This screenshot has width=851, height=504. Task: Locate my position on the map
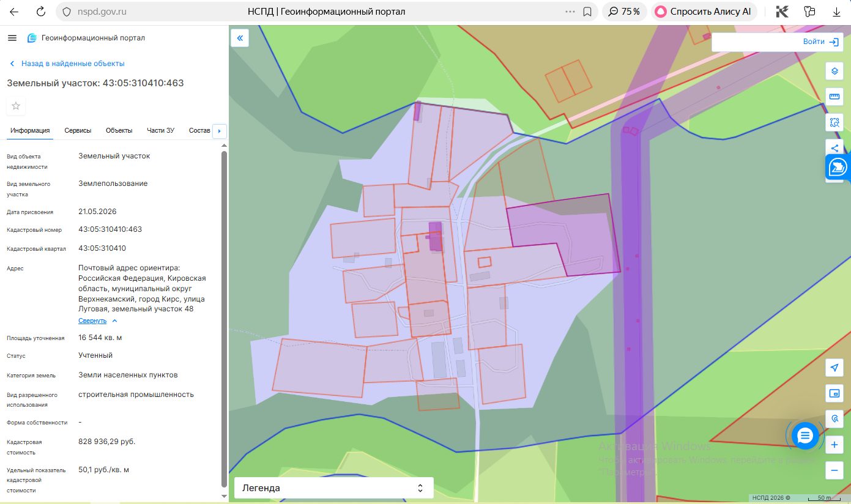click(x=834, y=368)
